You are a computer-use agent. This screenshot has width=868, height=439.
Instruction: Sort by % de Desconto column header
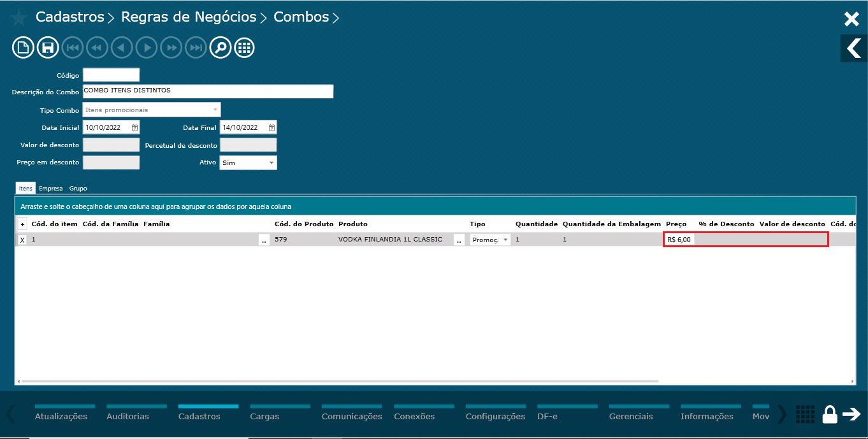point(727,224)
